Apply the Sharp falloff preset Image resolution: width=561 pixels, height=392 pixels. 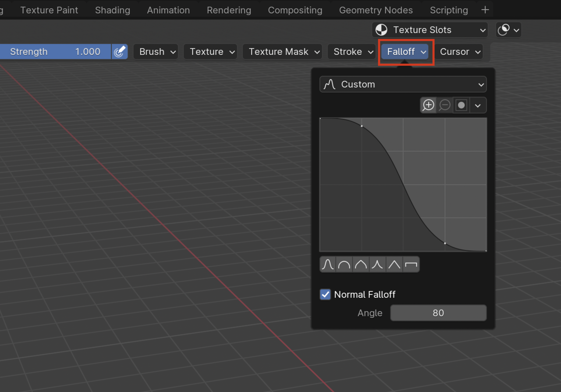(377, 264)
